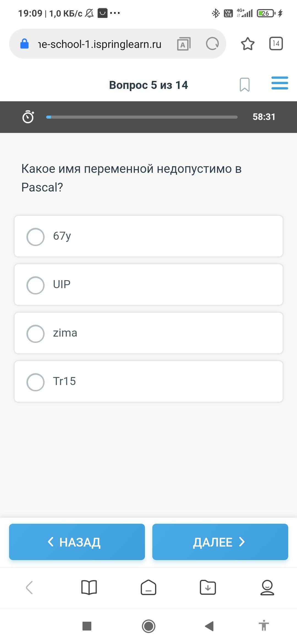Open the browser tabs switcher
The height and width of the screenshot is (644, 297).
coord(276,43)
